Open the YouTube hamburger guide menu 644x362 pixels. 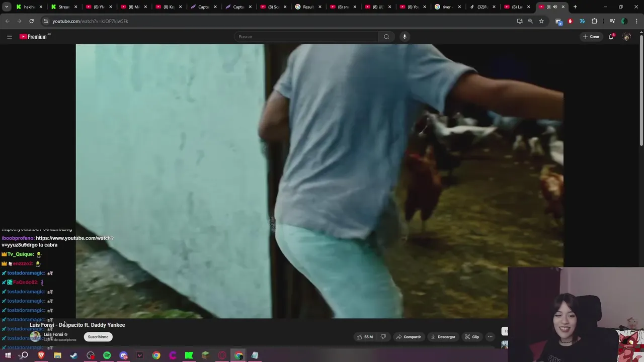pos(9,37)
